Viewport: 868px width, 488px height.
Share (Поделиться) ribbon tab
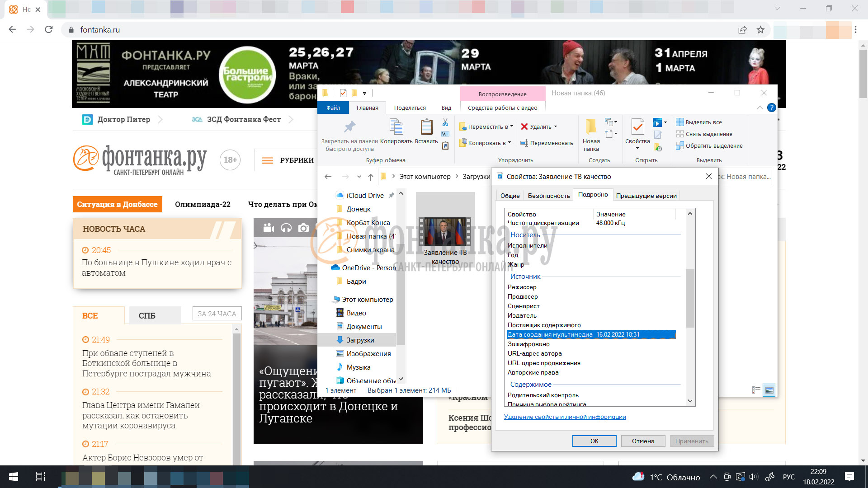410,108
